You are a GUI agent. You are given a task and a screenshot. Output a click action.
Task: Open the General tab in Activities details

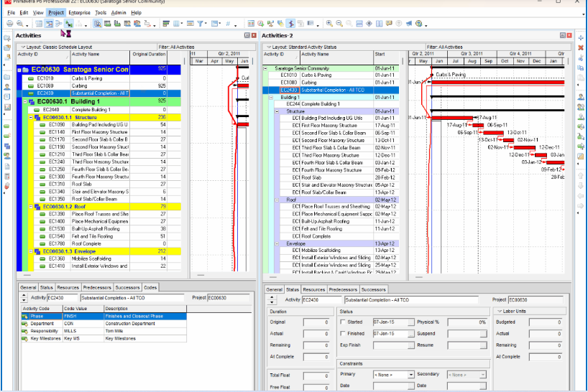(x=28, y=288)
